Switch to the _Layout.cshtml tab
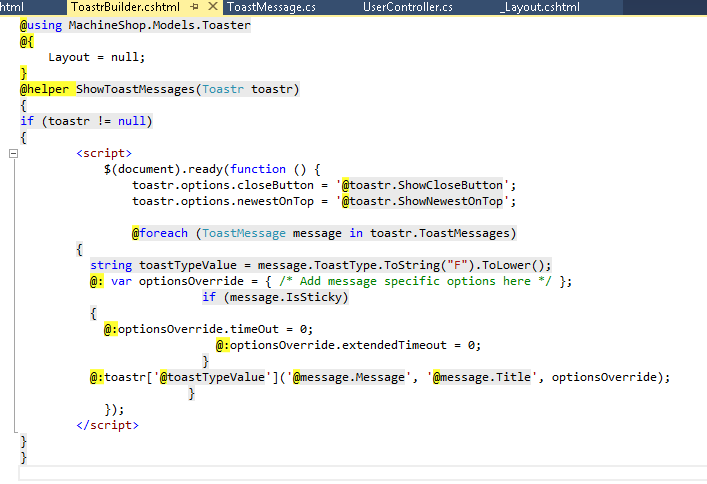 point(540,7)
